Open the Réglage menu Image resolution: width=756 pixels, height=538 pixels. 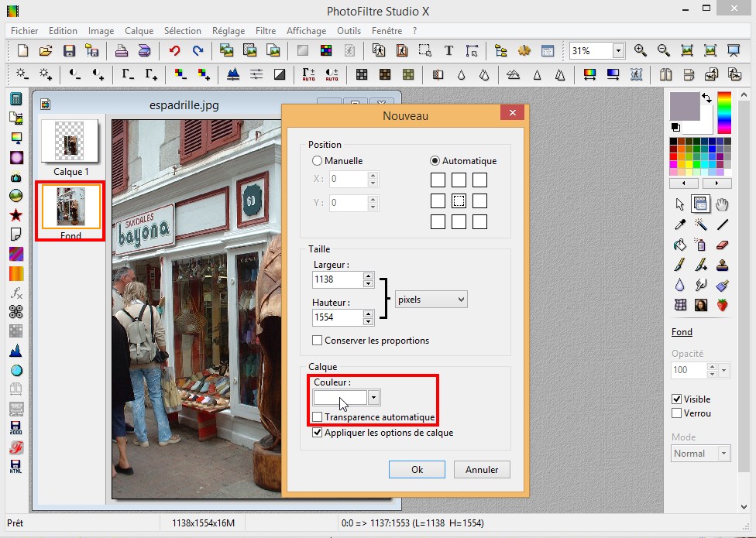pyautogui.click(x=229, y=31)
